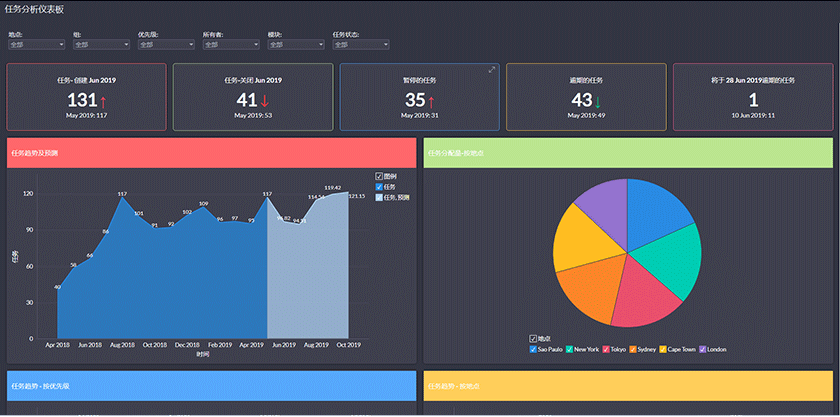Viewport: 840px width, 417px height.
Task: Click the Aug 2018 axis label
Action: click(x=123, y=345)
